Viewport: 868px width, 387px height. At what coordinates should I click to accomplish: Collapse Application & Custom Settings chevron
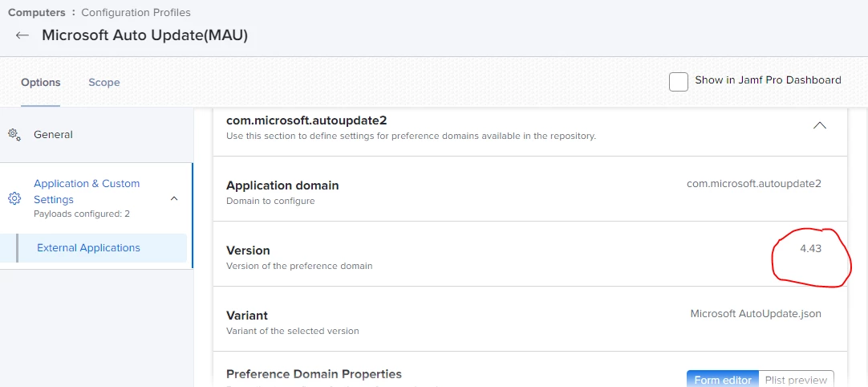click(x=174, y=198)
